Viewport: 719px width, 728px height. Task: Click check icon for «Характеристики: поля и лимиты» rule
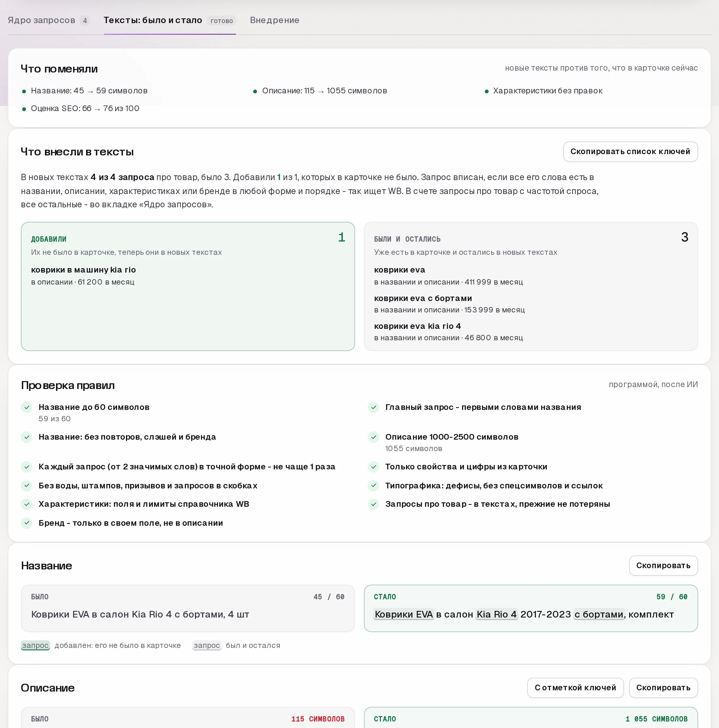pos(27,504)
